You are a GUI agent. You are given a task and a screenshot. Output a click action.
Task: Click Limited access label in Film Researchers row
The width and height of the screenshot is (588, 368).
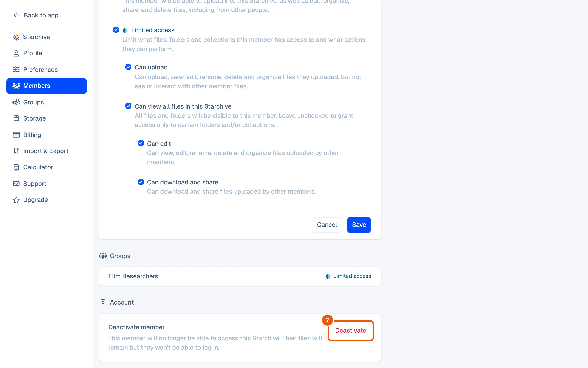352,276
